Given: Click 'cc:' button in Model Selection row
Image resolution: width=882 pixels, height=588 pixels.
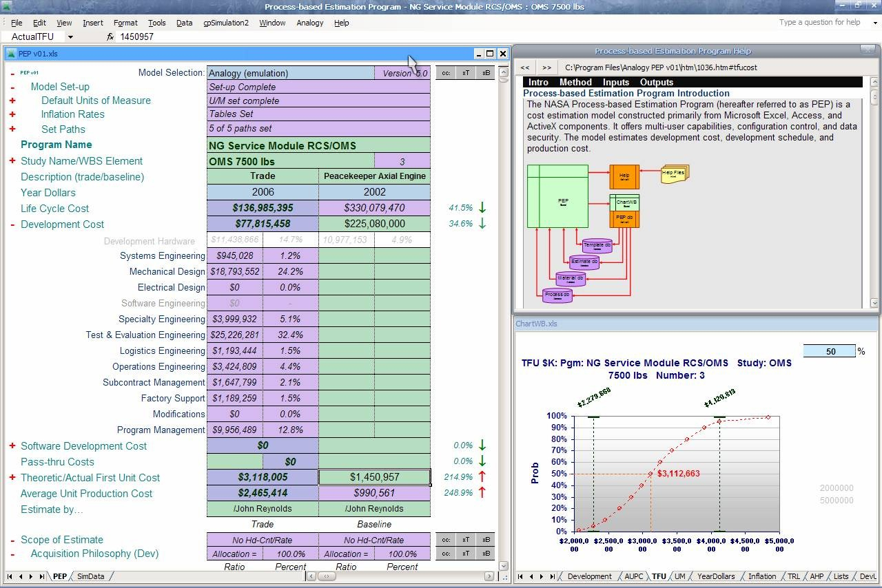Looking at the screenshot, I should pos(446,73).
